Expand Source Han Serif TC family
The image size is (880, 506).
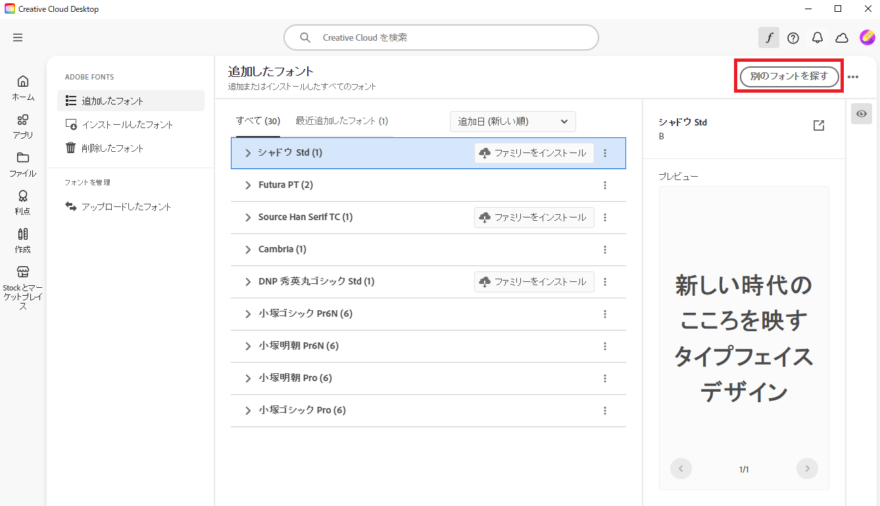tap(248, 218)
